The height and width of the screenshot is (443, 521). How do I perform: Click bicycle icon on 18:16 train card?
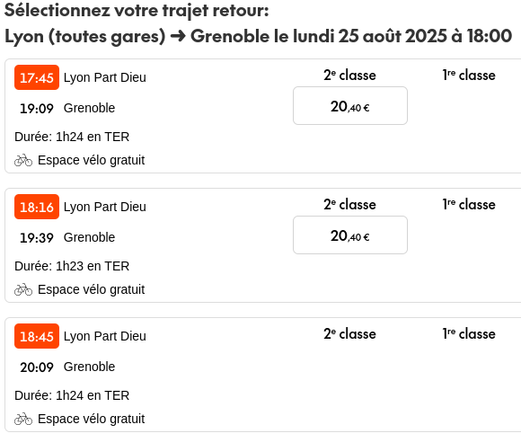(23, 290)
